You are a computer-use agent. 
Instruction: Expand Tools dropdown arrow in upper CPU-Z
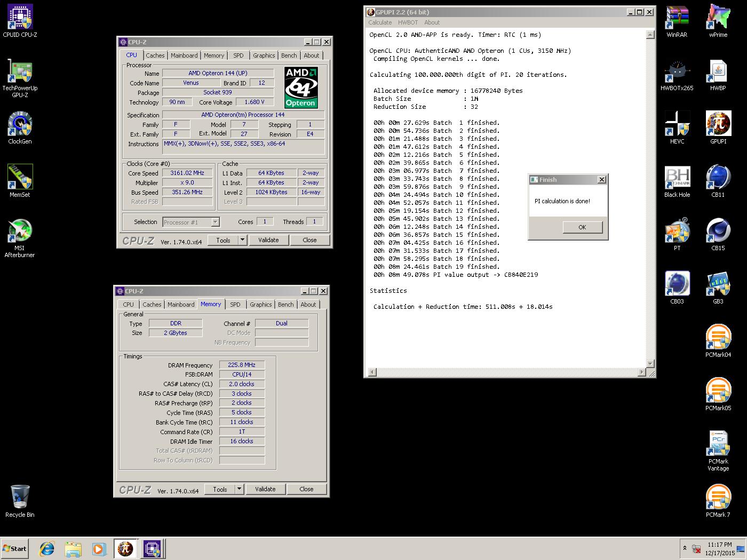tap(242, 240)
